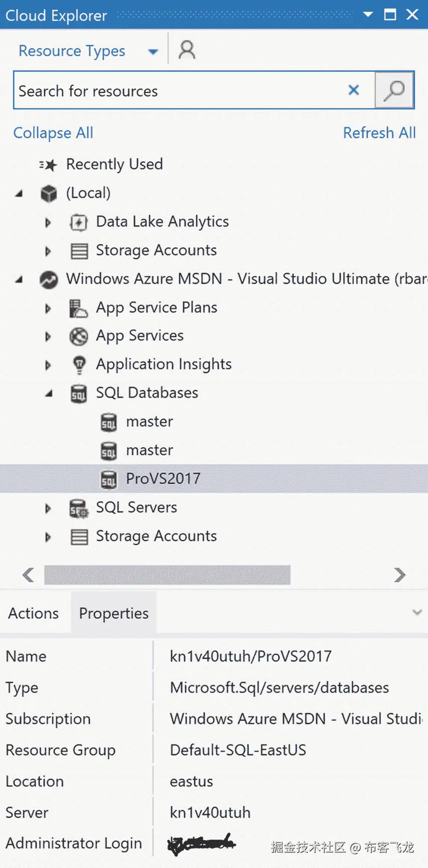Click the App Service Plans icon
This screenshot has width=428, height=868.
(79, 308)
